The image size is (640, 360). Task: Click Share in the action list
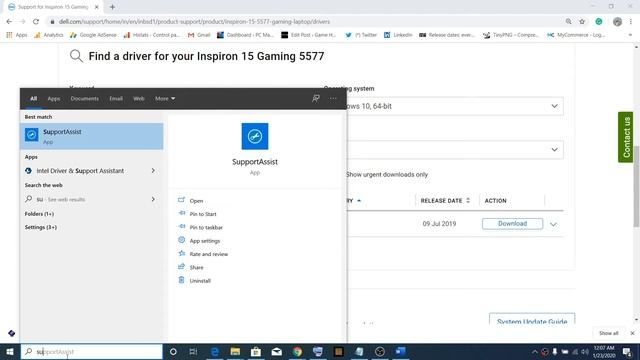tap(196, 267)
